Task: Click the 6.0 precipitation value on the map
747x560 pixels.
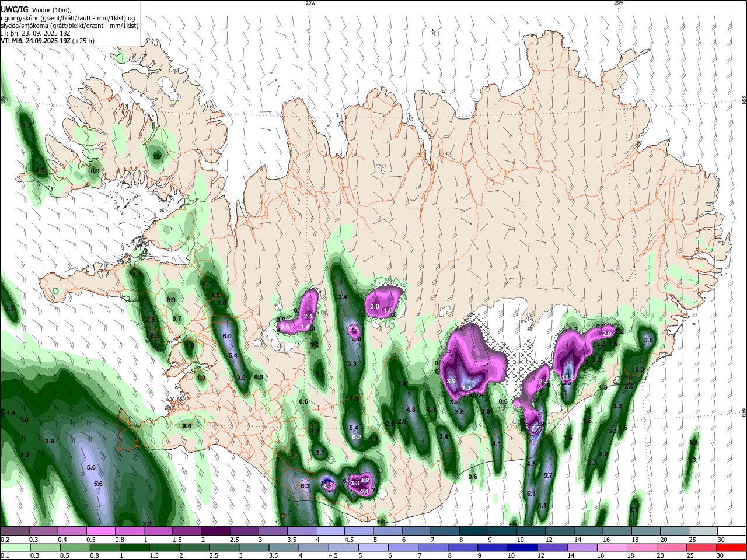Action: click(x=227, y=337)
